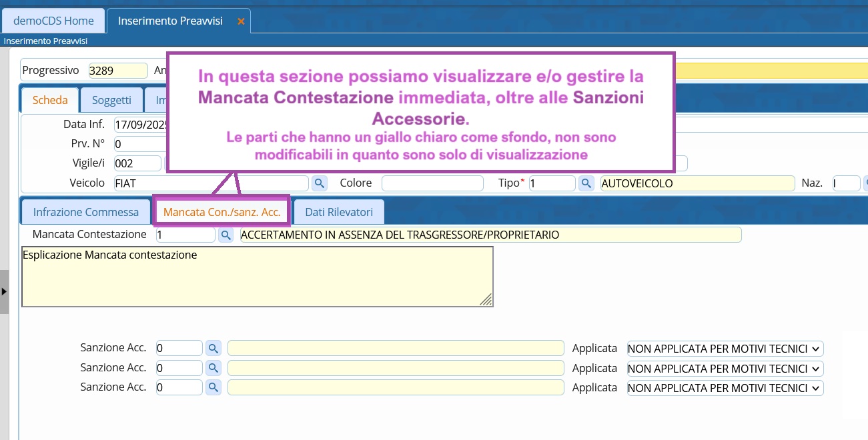Click search icon next to Veicolo field
868x440 pixels.
point(320,183)
